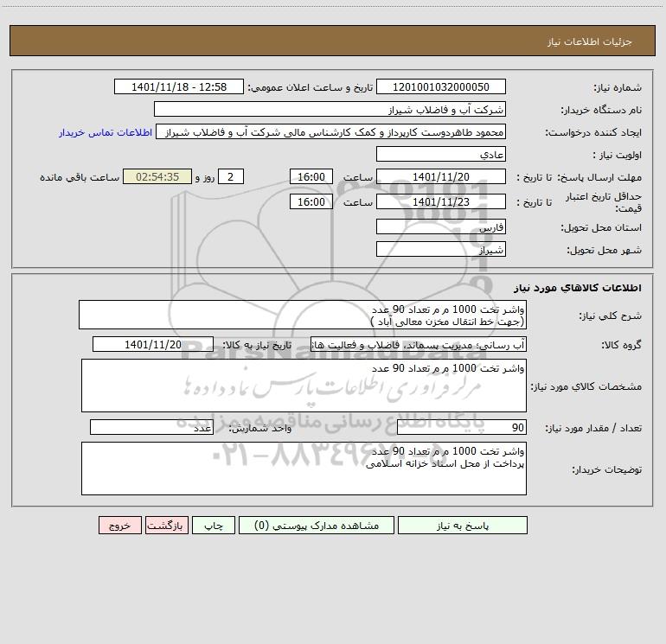Click the جزئیات اطلاعات نیاز header title

point(590,41)
